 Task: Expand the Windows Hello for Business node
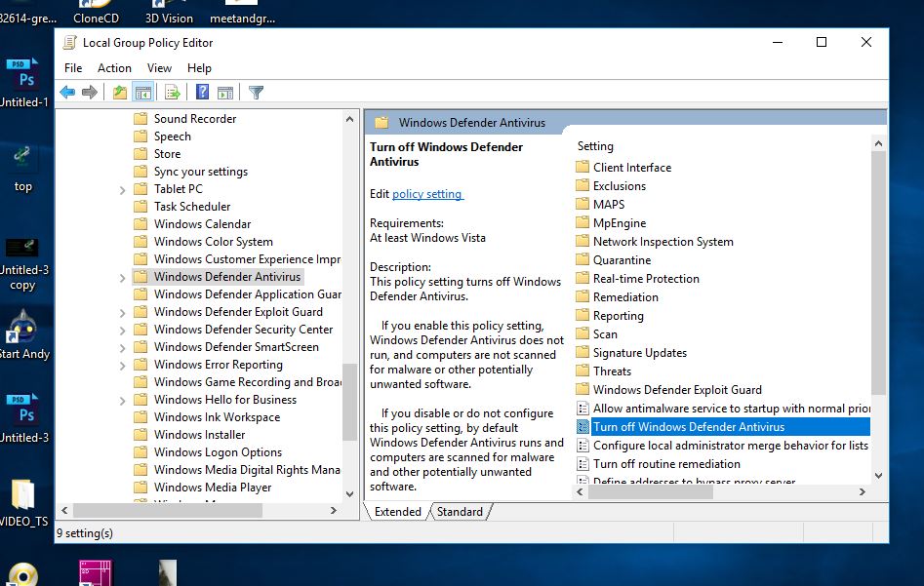coord(122,401)
